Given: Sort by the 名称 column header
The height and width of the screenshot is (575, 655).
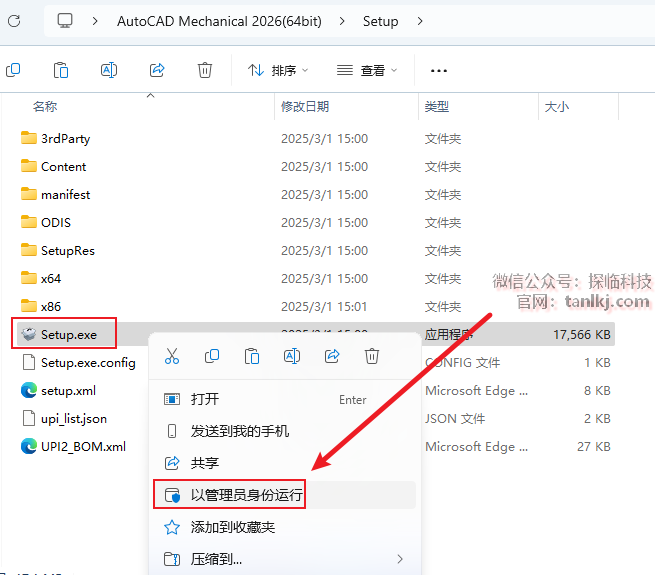Looking at the screenshot, I should 45,107.
